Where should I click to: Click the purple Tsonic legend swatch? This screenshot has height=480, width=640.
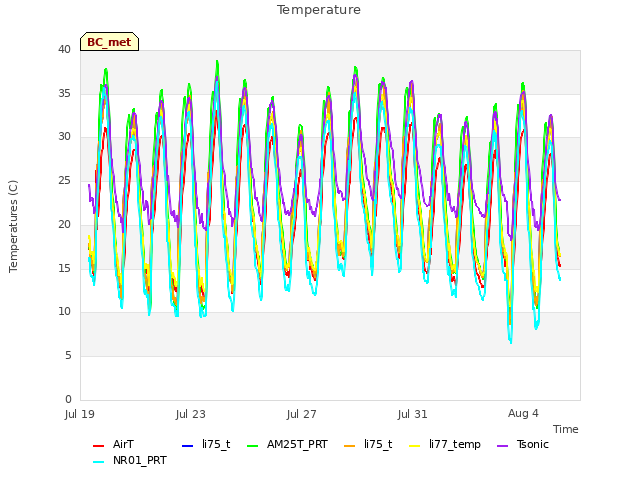click(503, 445)
